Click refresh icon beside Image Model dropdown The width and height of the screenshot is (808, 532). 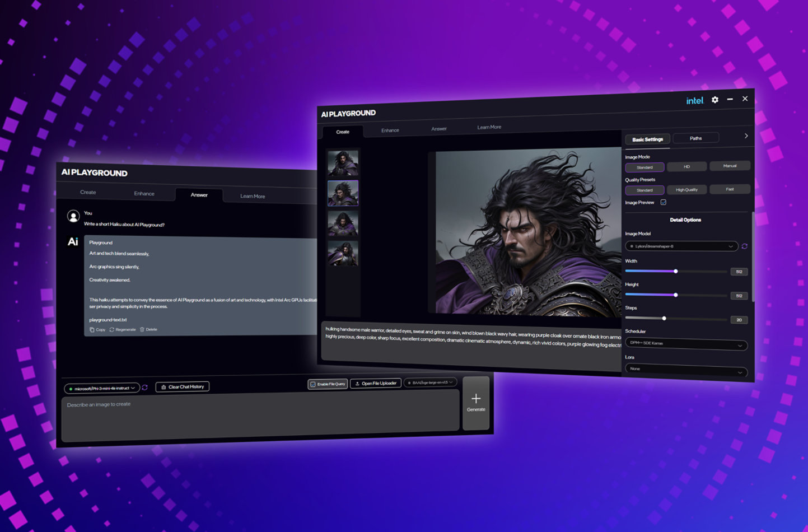744,246
